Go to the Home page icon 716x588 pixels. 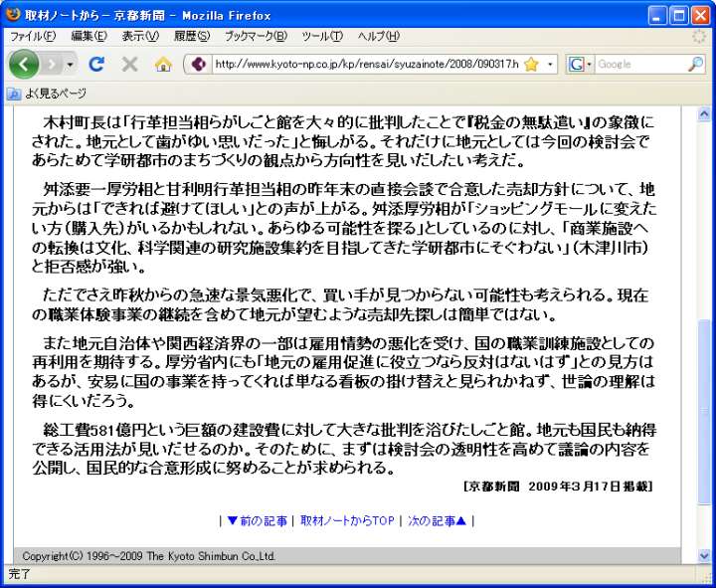click(x=163, y=64)
